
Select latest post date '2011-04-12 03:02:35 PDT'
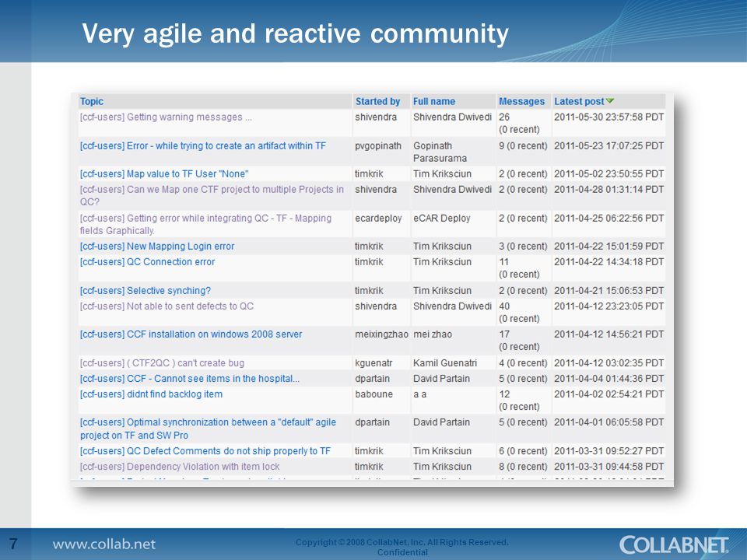(608, 363)
